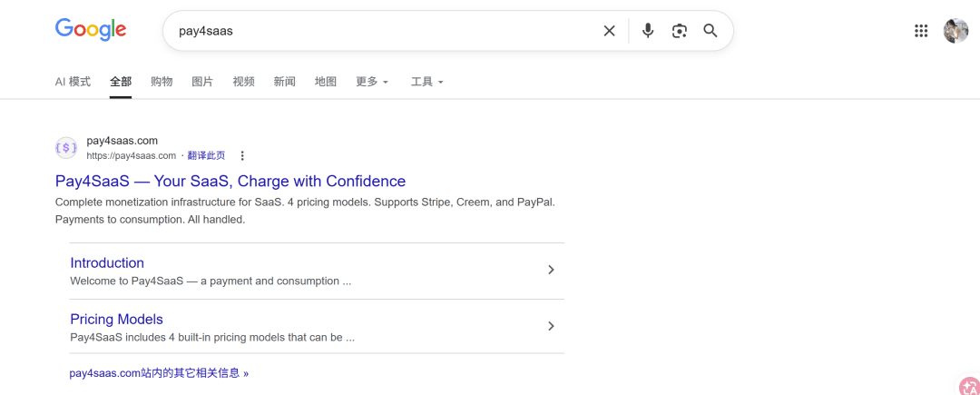Open the 工具 dropdown
The height and width of the screenshot is (395, 980).
427,82
